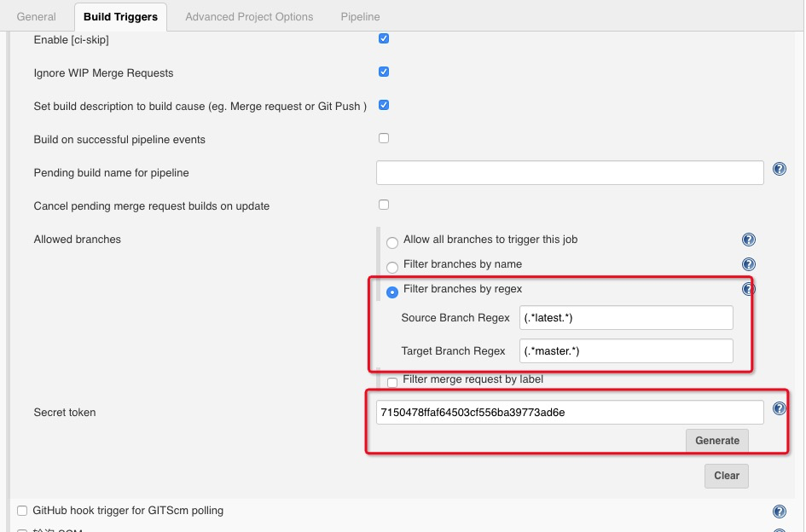Viewport: 806px width, 532px height.
Task: Enable GitHub hook trigger for GITScm polling
Action: (x=22, y=511)
